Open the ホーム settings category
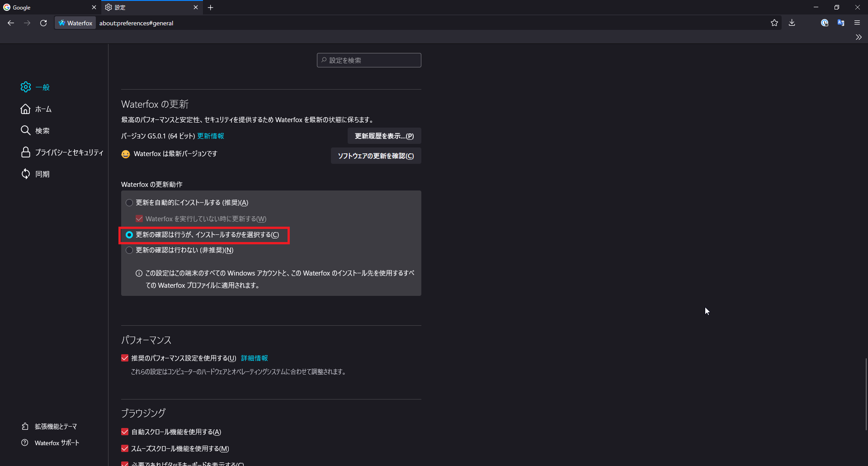The height and width of the screenshot is (466, 868). [36, 109]
